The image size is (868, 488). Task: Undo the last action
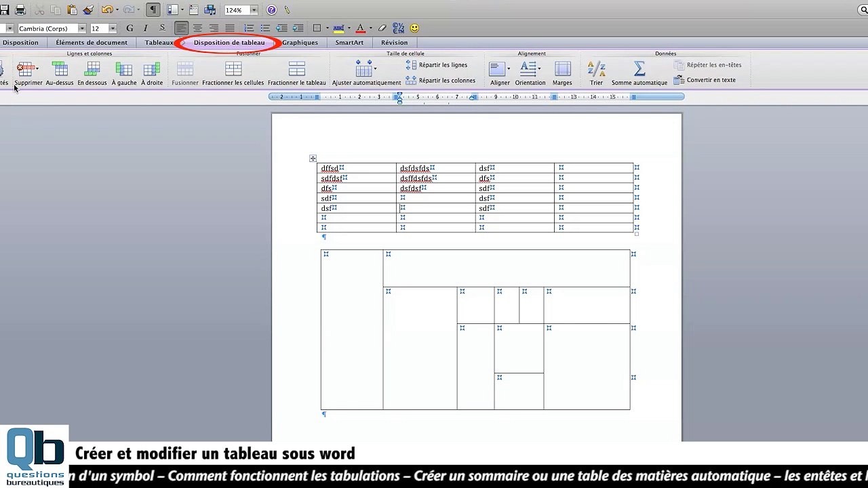click(106, 10)
